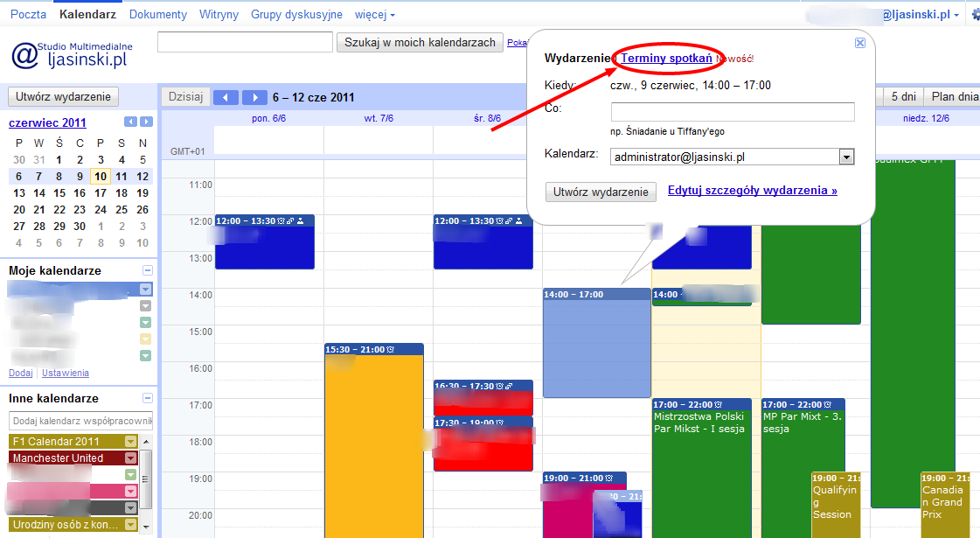This screenshot has width=980, height=538.
Task: Open the Qualifying Session event
Action: click(836, 505)
